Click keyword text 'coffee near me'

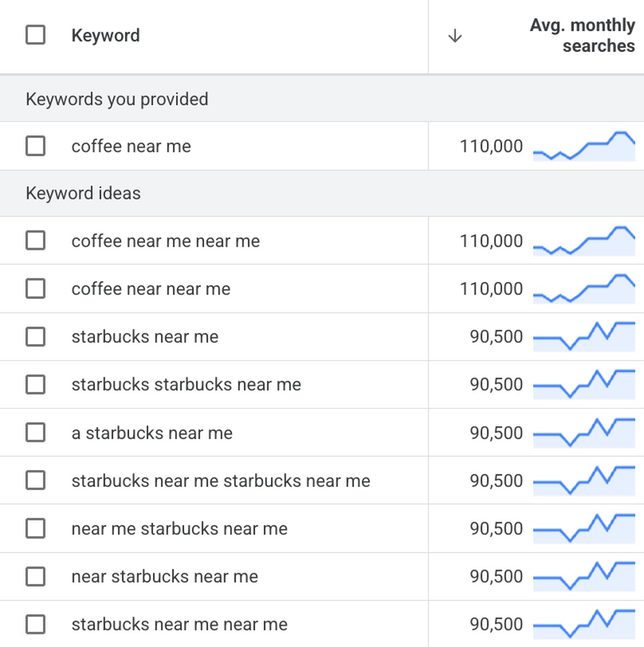[x=131, y=146]
